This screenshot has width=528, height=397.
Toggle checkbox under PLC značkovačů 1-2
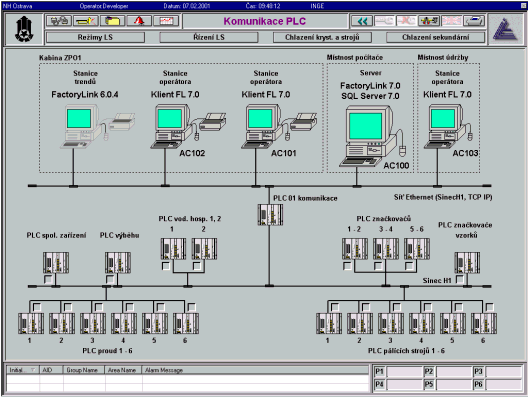(x=347, y=266)
